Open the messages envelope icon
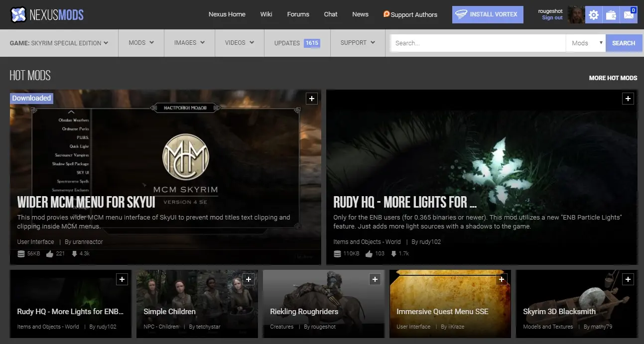The height and width of the screenshot is (344, 644). [629, 15]
